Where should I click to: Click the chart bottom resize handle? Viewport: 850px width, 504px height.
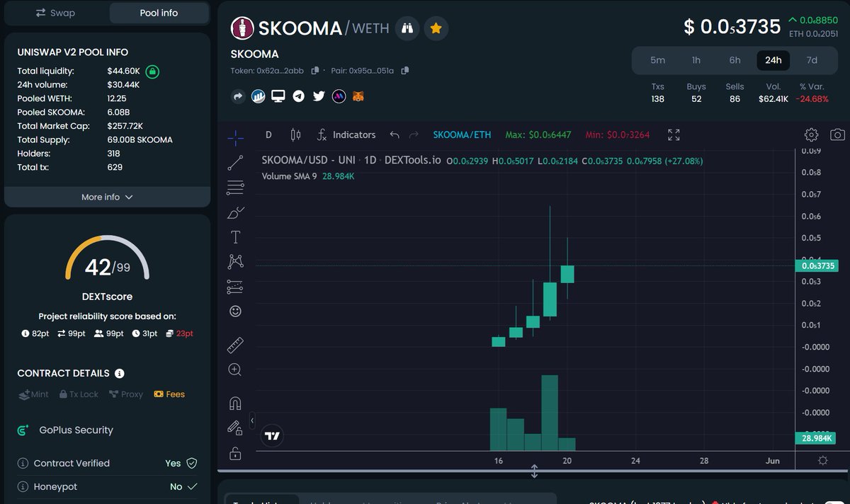tap(534, 471)
